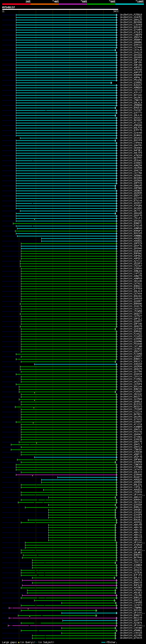Open hit UniRef100_O04179
Image resolution: width=146 pixels, height=644 pixels.
(x=131, y=306)
